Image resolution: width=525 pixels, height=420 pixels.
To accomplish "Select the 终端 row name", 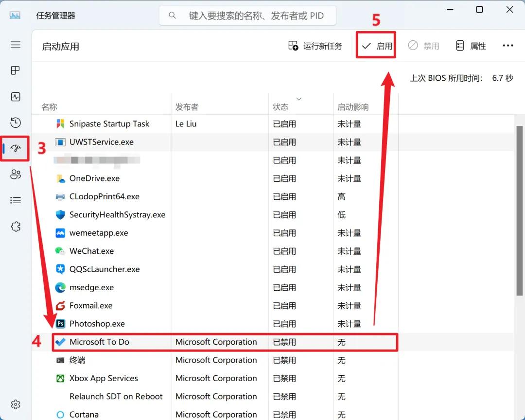I will tap(77, 360).
